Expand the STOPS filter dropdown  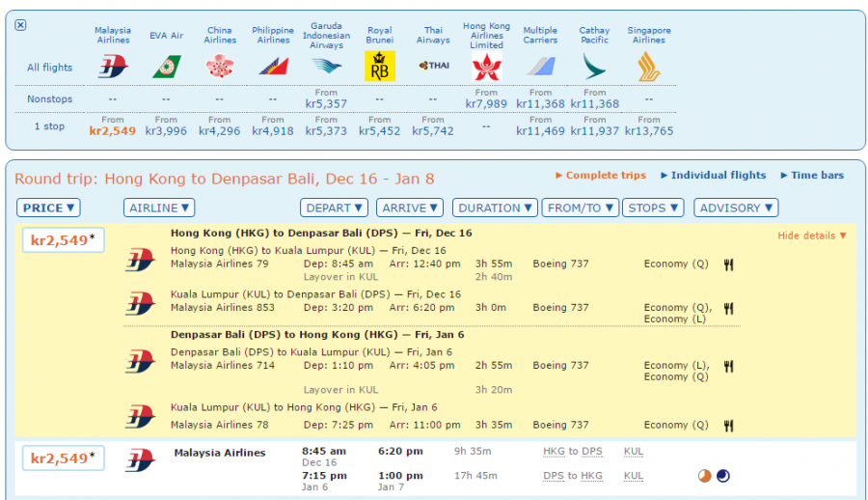[652, 208]
